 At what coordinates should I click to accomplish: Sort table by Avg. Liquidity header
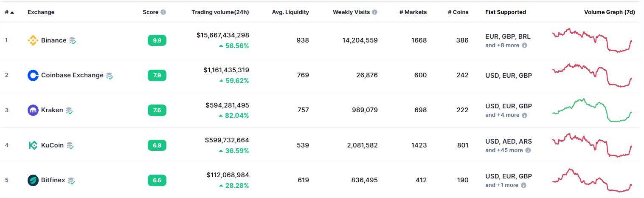coord(290,12)
